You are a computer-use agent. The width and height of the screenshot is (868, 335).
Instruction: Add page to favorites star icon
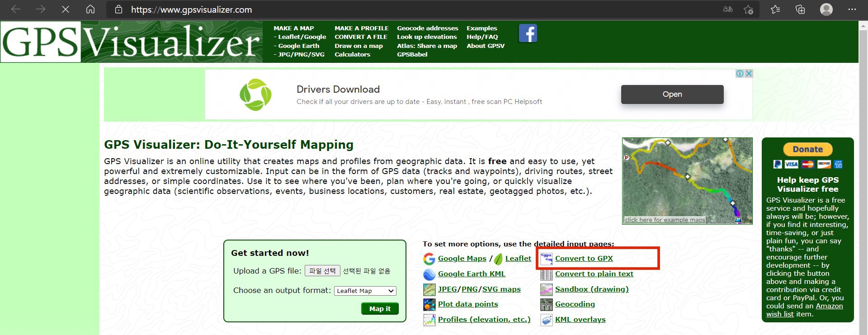[749, 9]
